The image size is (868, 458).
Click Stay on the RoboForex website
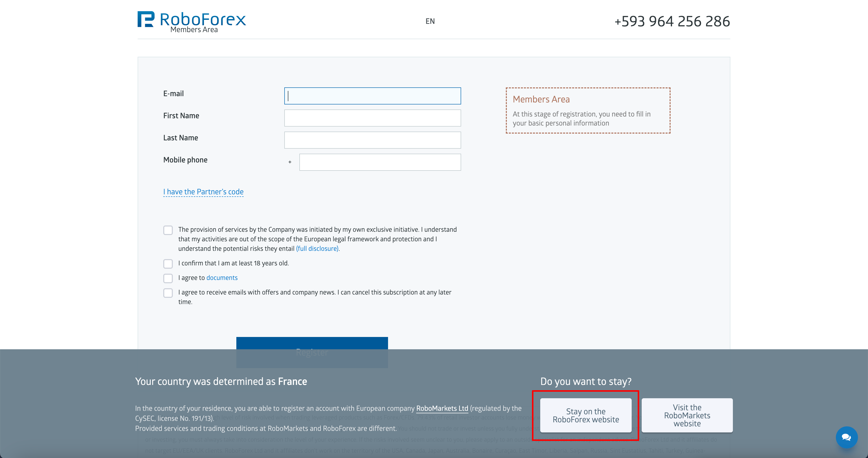[586, 415]
